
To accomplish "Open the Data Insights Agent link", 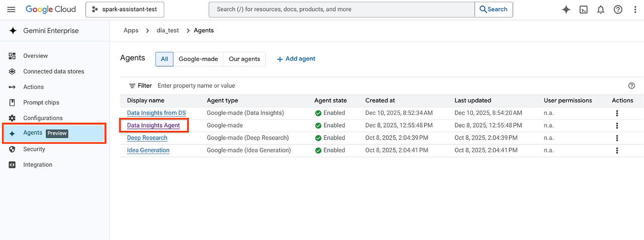I will click(x=153, y=125).
